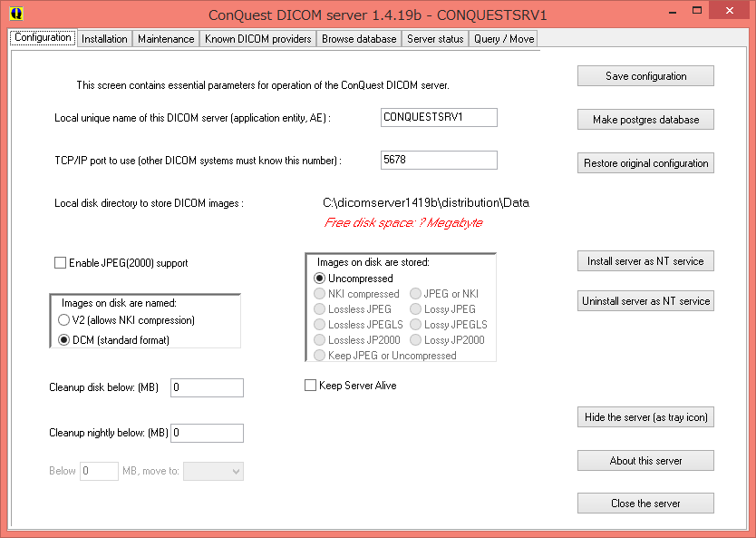Click Close the server button
Viewport: 756px width, 538px height.
(x=645, y=504)
